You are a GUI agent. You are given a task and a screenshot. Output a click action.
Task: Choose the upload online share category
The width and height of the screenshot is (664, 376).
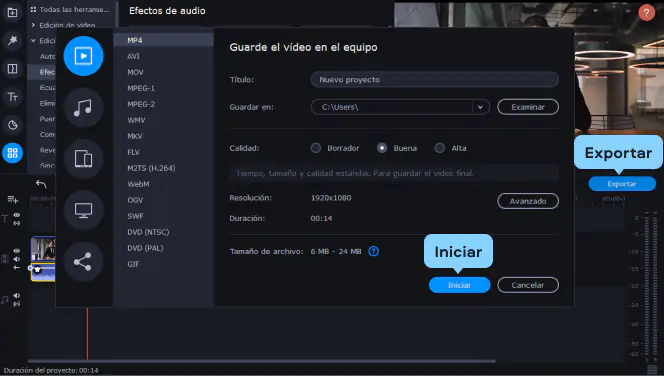click(83, 261)
